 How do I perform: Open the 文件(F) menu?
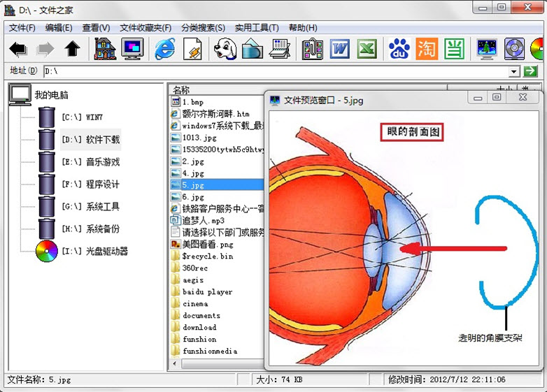22,28
